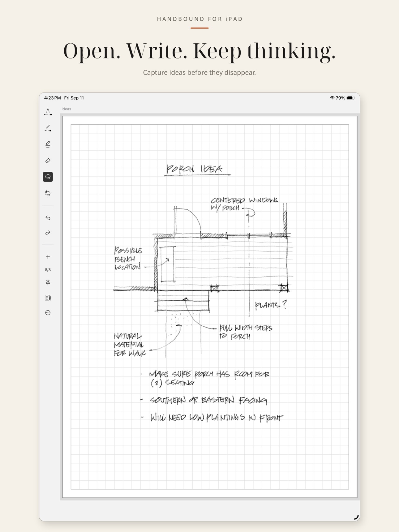This screenshot has width=399, height=532.
Task: Tap the 'Southern or eastern facing' line
Action: (208, 400)
